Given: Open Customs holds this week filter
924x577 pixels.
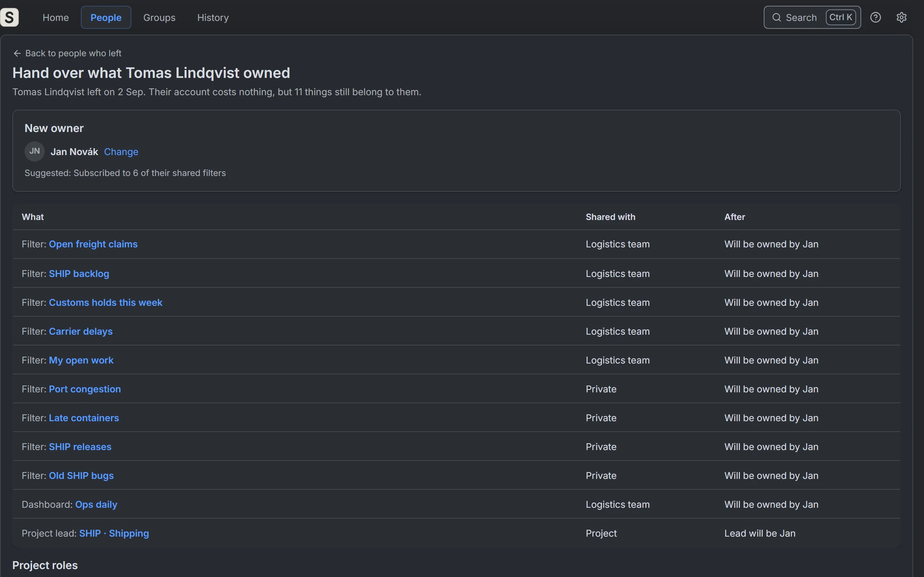Looking at the screenshot, I should (x=106, y=303).
